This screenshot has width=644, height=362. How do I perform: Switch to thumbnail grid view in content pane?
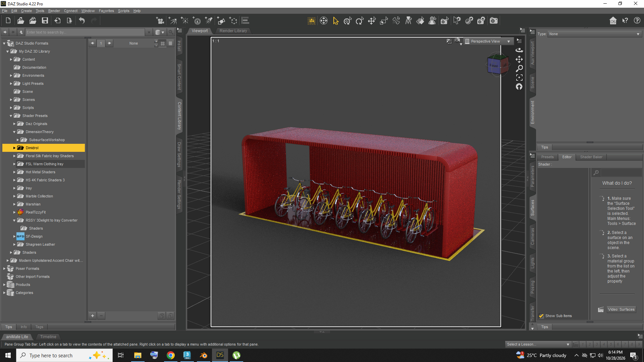tap(163, 43)
